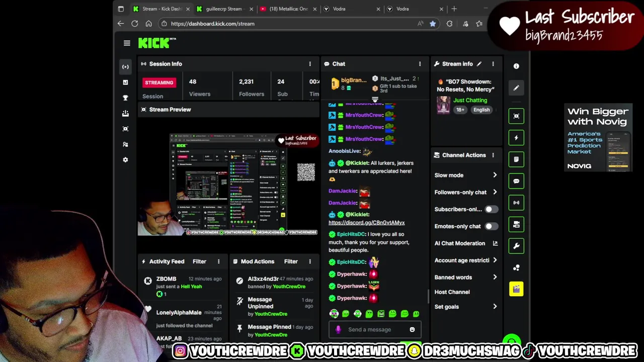Image resolution: width=644 pixels, height=362 pixels.
Task: Click YouthCrewDre in Al3xz4nd3r ban entry
Action: coord(289,287)
